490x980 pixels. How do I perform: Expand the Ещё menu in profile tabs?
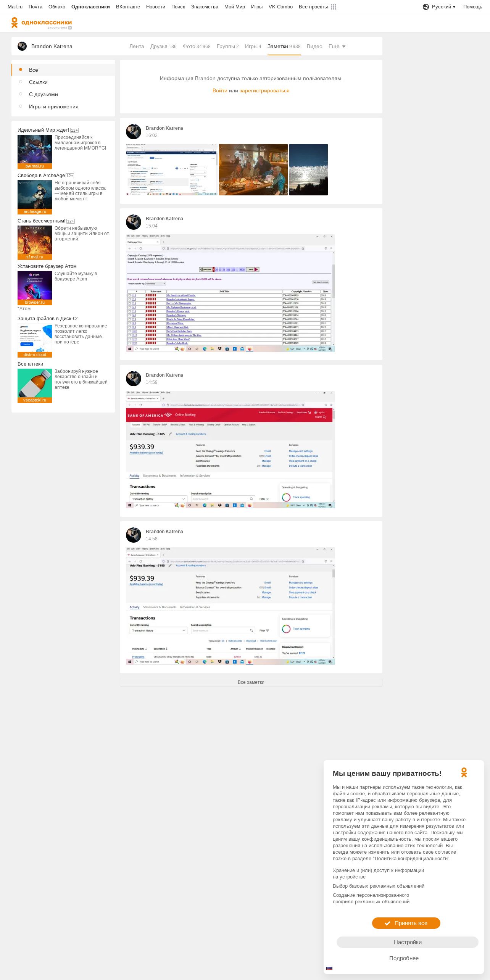tap(337, 46)
